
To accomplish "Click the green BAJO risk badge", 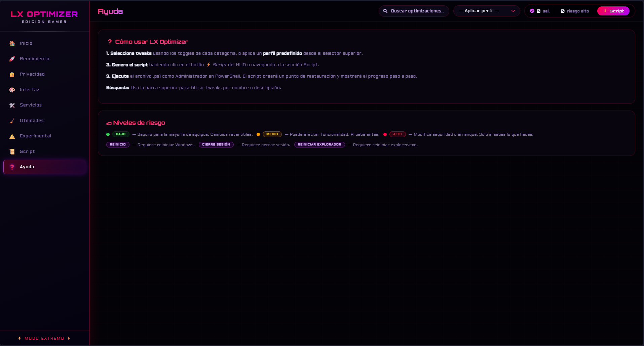I will coord(120,134).
